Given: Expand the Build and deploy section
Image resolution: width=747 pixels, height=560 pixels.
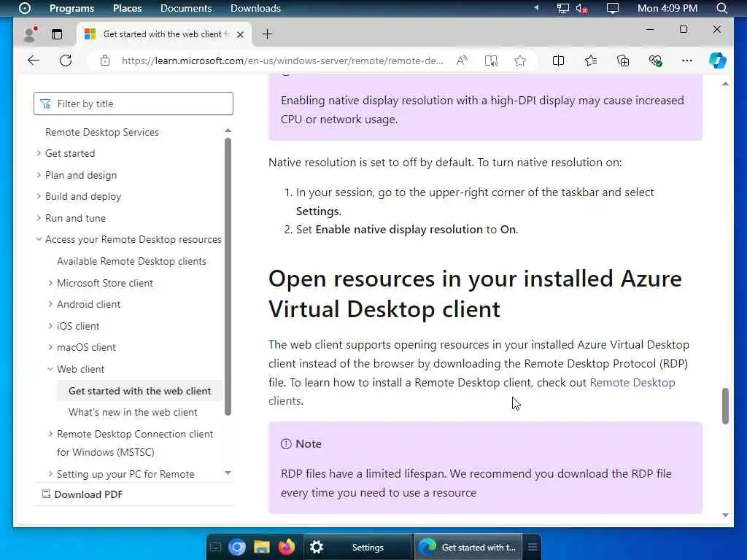Looking at the screenshot, I should click(x=39, y=196).
